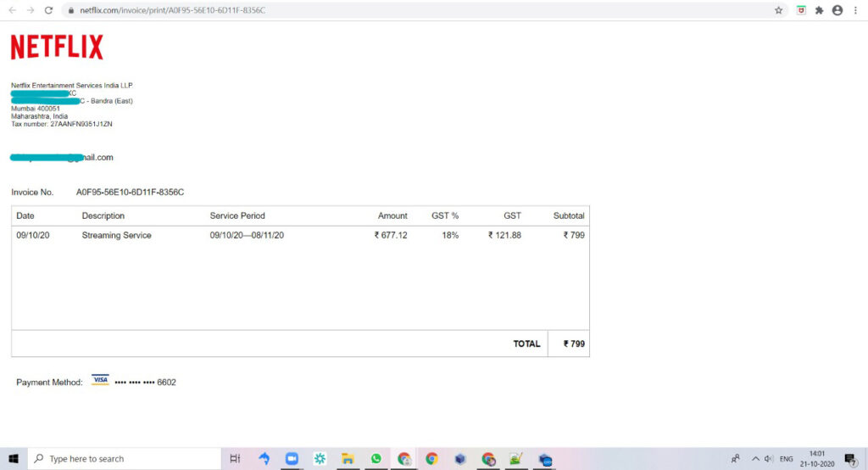The width and height of the screenshot is (868, 470).
Task: Open the People icon in system tray
Action: point(735,459)
